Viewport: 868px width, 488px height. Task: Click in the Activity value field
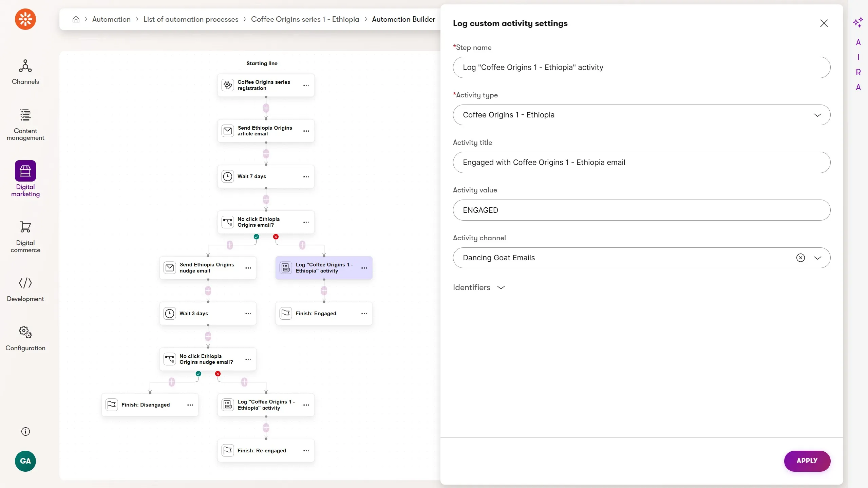(x=641, y=210)
